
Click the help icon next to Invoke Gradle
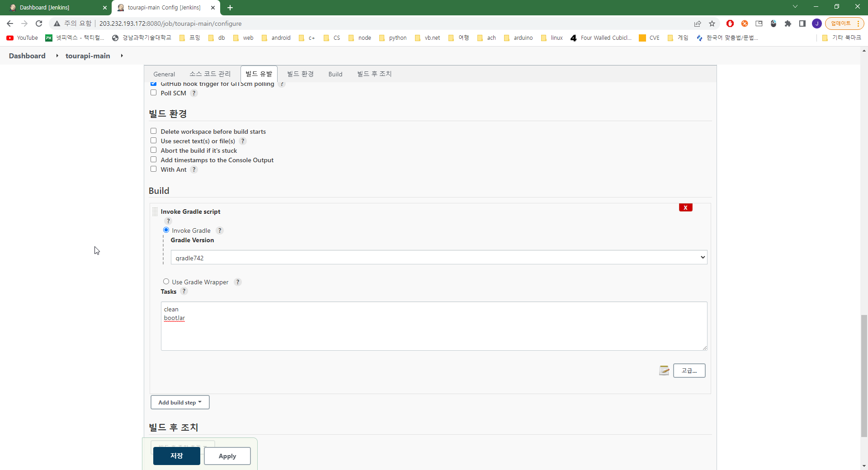[x=220, y=230]
